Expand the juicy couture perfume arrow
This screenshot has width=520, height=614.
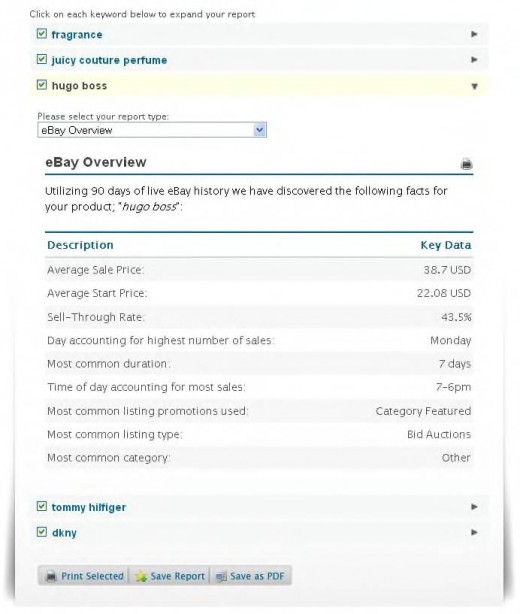tap(474, 60)
